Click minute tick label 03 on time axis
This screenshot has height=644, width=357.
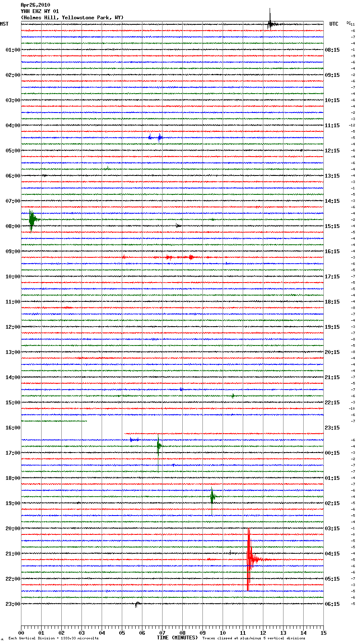(81, 633)
